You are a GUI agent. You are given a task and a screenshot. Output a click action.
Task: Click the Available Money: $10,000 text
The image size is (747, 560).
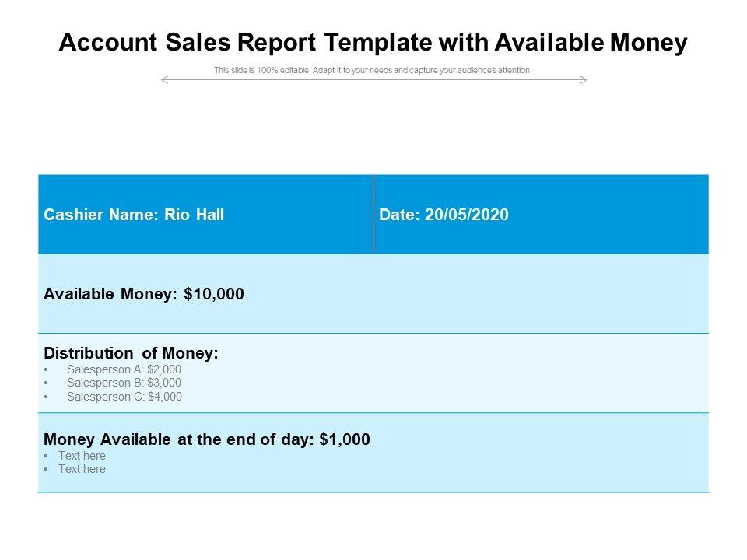click(144, 294)
